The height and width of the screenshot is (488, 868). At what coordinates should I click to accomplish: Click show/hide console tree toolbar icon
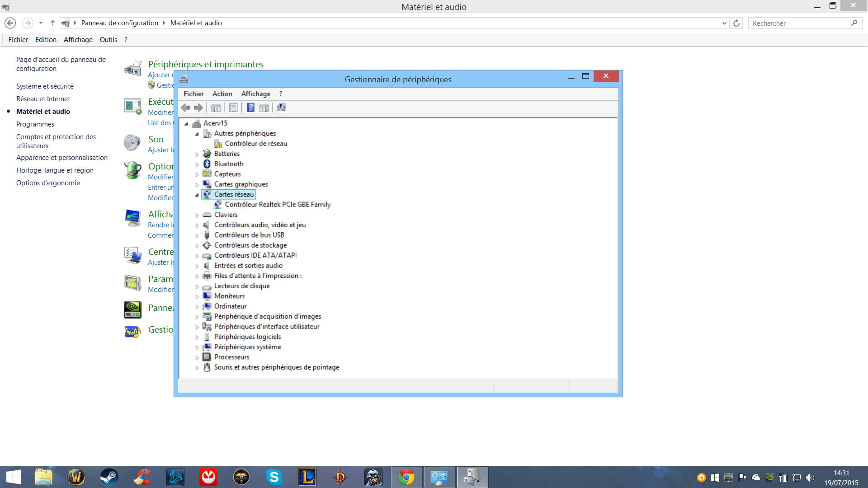216,108
